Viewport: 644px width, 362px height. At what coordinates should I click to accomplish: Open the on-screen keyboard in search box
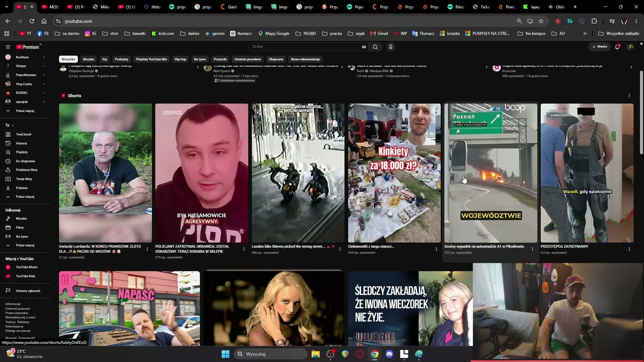pos(364,47)
